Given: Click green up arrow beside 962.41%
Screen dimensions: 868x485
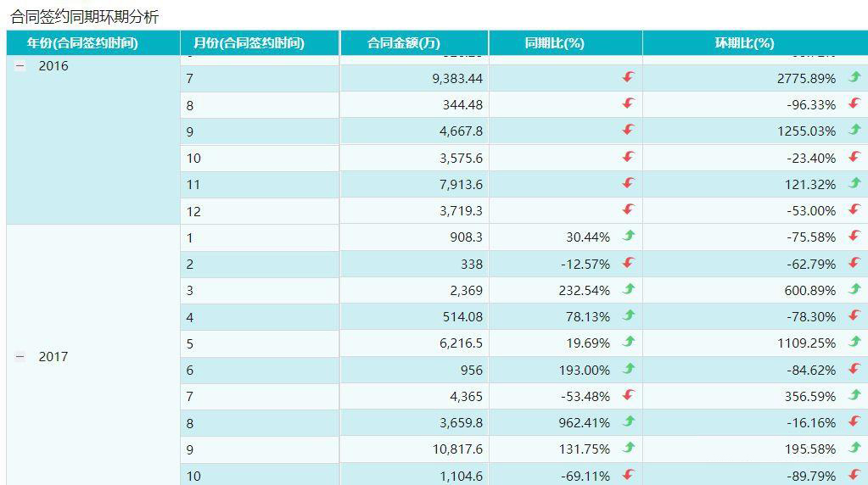Looking at the screenshot, I should tap(629, 421).
